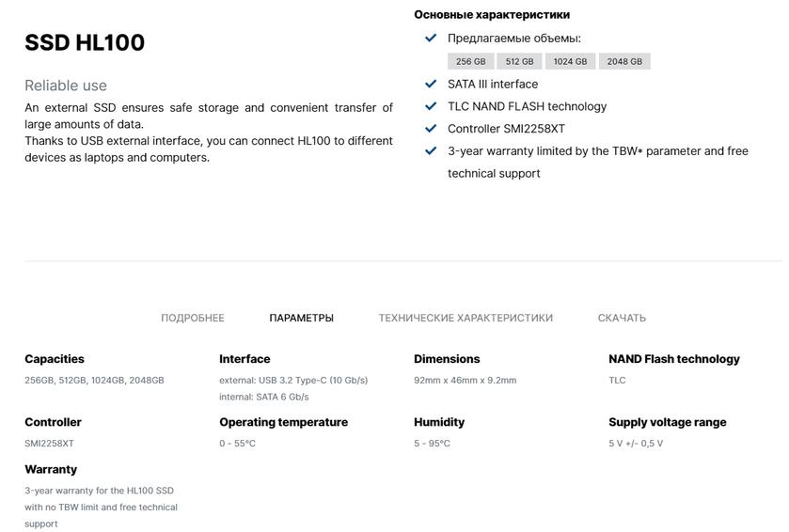
Task: Switch to the ПАРАМЕТРЫ tab
Action: pyautogui.click(x=301, y=318)
